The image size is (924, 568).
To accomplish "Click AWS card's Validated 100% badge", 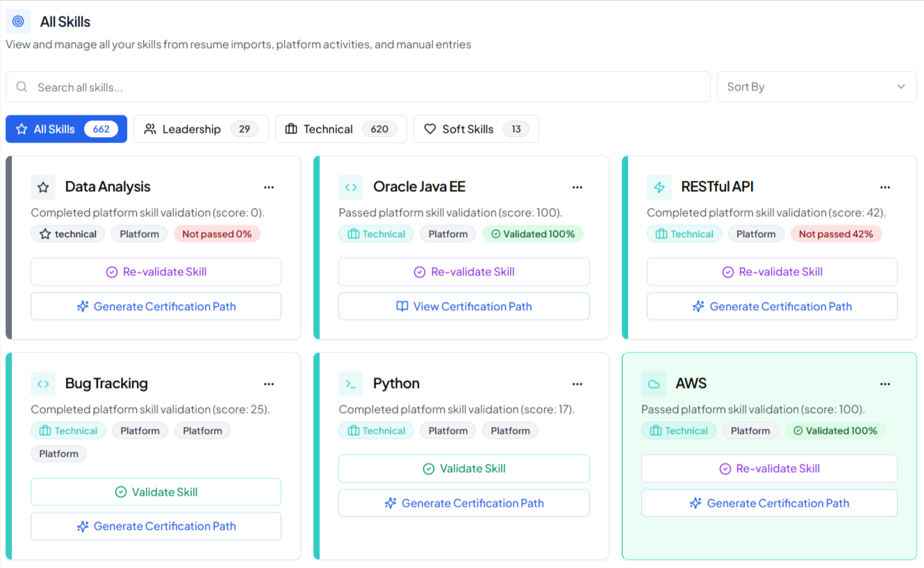I will click(835, 431).
